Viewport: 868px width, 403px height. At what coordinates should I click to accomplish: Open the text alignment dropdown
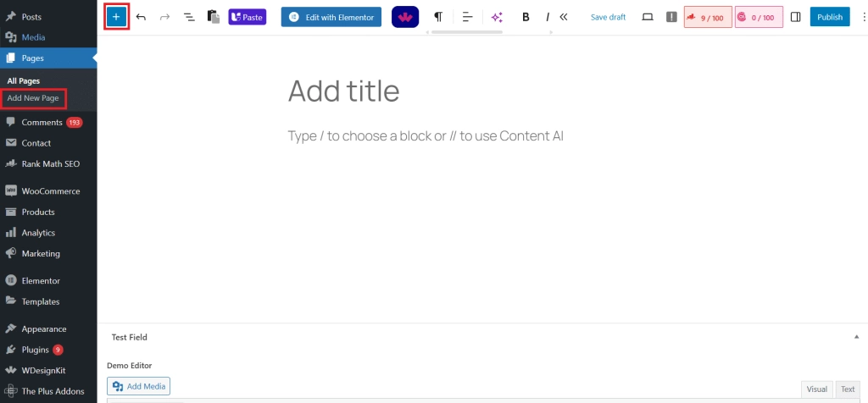coord(467,17)
